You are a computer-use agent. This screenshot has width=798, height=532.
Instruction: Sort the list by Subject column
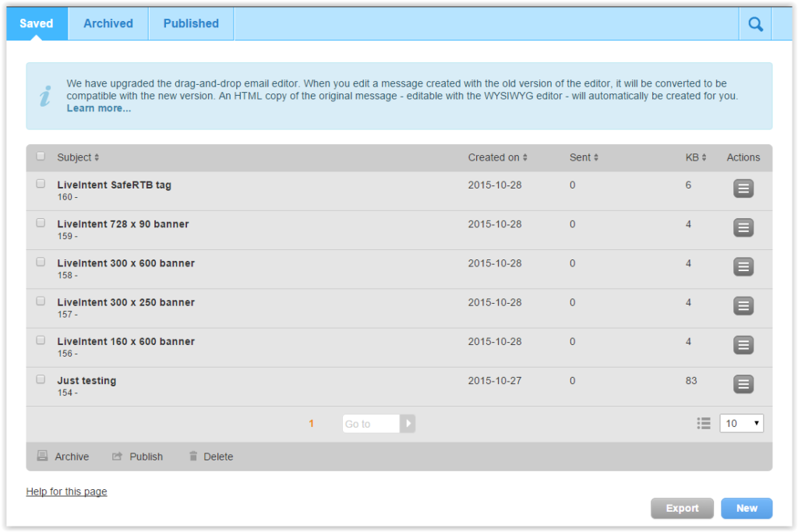click(x=78, y=157)
